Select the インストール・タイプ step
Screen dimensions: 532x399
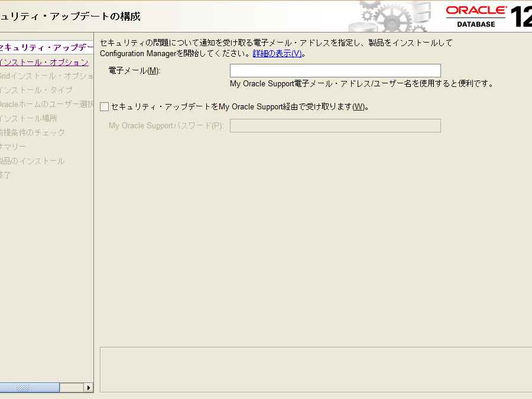37,90
